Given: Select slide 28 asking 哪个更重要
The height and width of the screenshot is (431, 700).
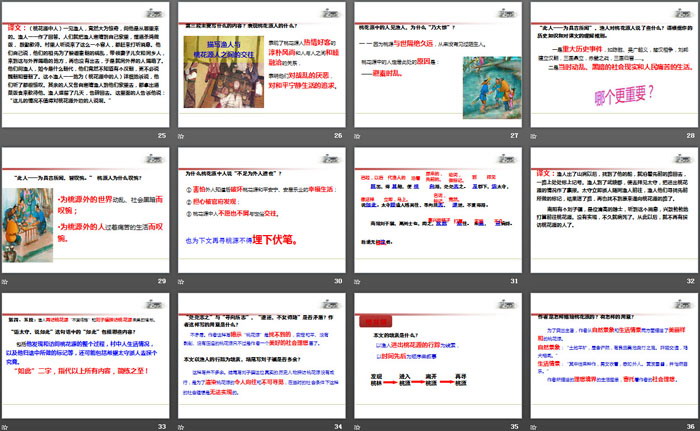Looking at the screenshot, I should point(613,62).
